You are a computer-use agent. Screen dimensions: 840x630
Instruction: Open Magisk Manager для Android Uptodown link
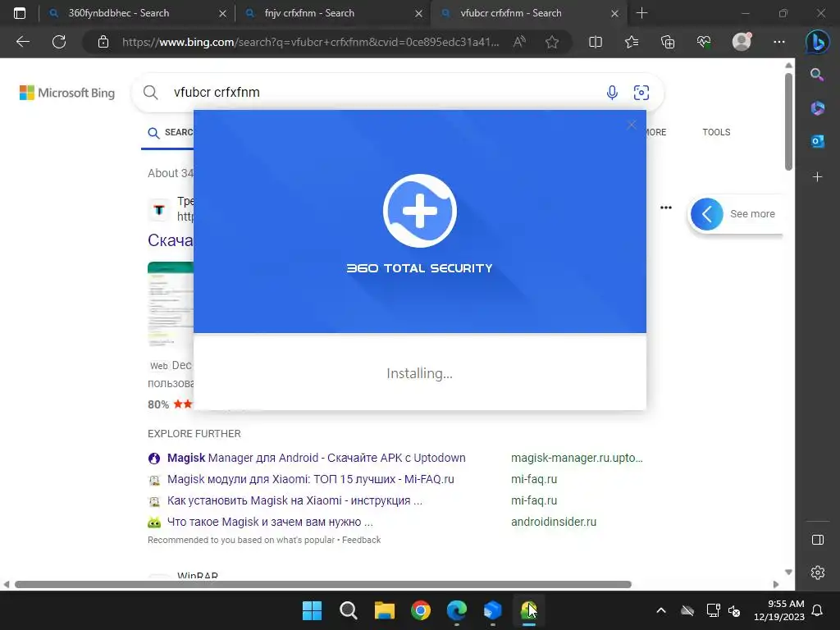pos(316,458)
